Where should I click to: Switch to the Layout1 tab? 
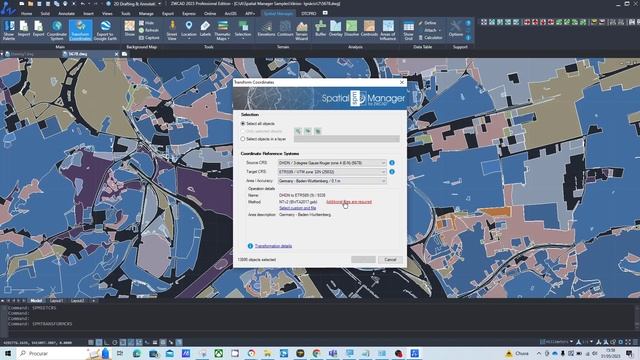point(56,301)
